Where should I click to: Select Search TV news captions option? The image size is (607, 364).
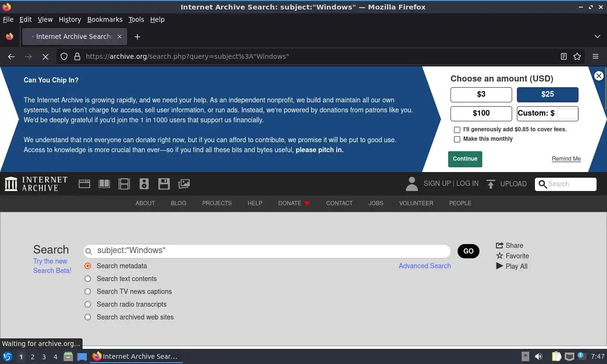coord(88,291)
